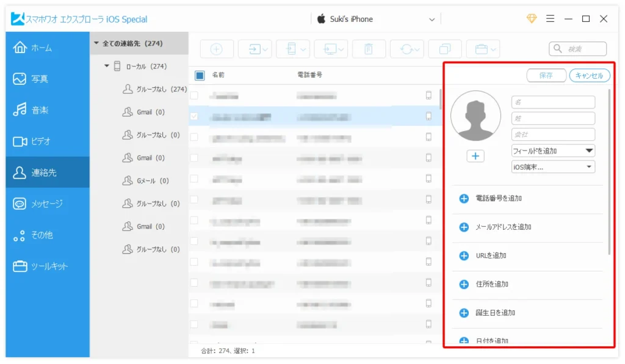Check the first contact row checkbox
The image size is (625, 364).
click(194, 96)
